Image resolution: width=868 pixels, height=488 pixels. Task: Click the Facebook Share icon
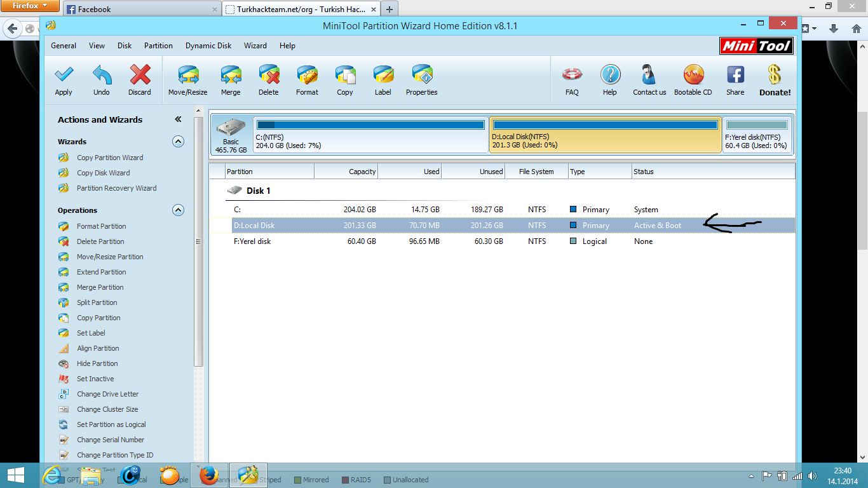pyautogui.click(x=735, y=76)
